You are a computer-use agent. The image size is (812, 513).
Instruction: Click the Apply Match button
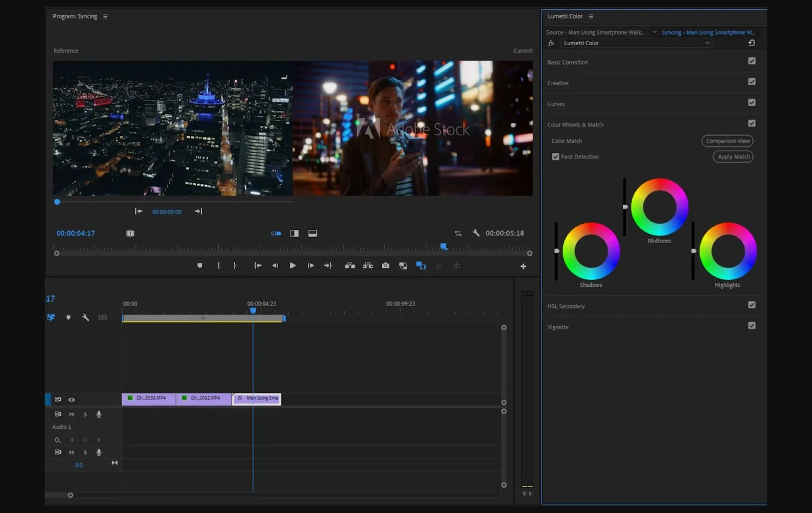[x=732, y=156]
